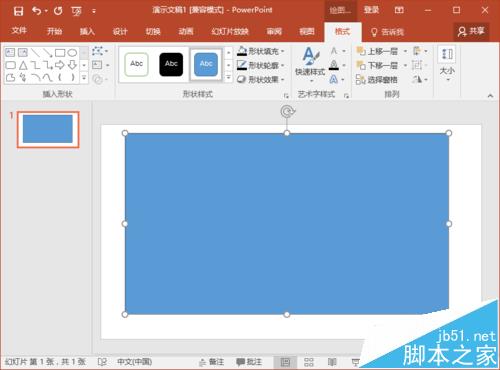Open the 快速样式 WordArt quick styles
This screenshot has width=500, height=370.
click(x=310, y=64)
